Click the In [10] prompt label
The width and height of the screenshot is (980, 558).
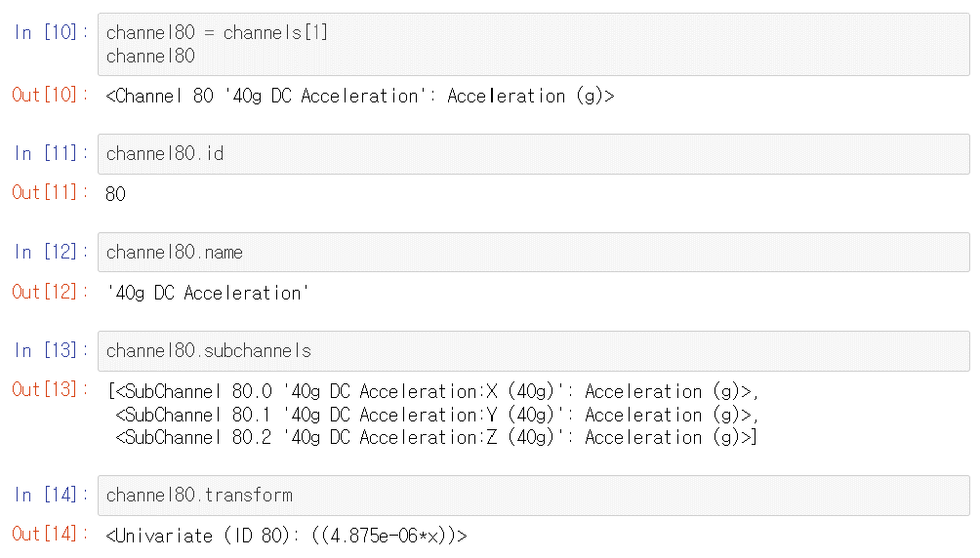pos(51,33)
